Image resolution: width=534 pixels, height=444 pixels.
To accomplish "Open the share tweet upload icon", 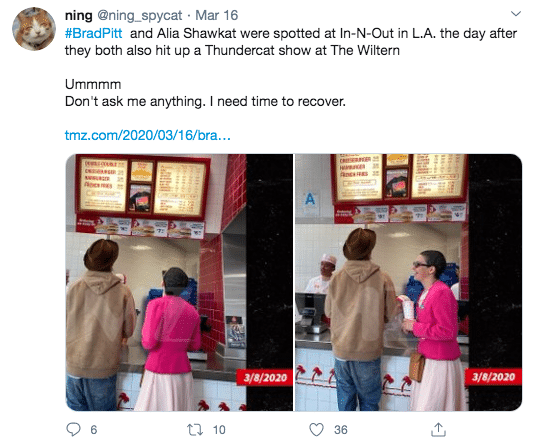I will (x=438, y=429).
